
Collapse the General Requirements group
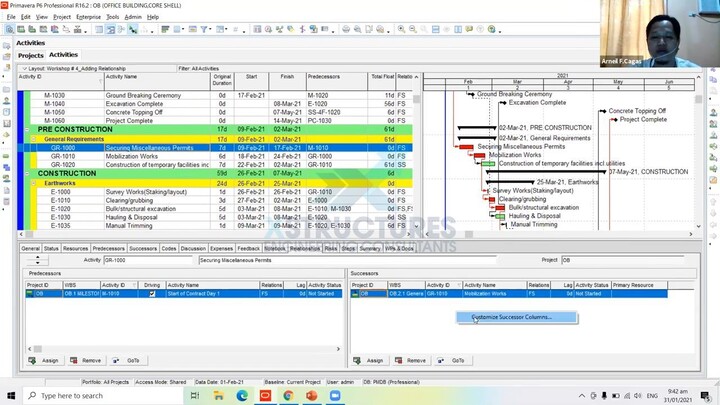(34, 139)
